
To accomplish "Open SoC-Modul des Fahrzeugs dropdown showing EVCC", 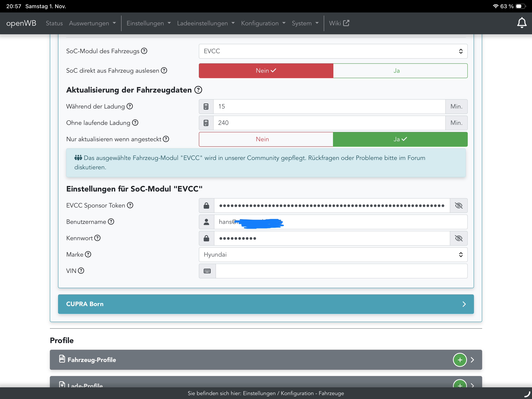I will tap(333, 51).
